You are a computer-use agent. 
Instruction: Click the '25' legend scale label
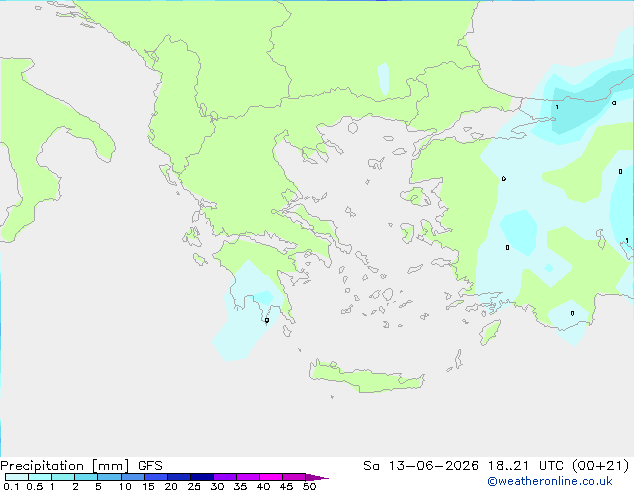coord(194,486)
